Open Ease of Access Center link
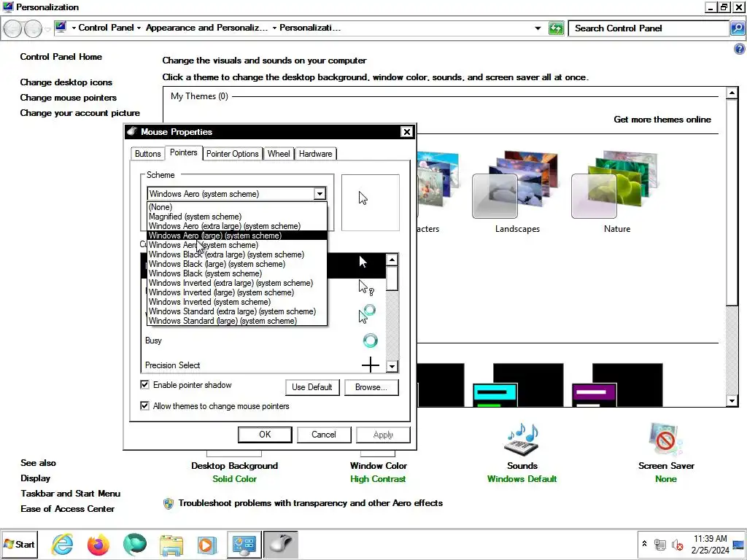747x560 pixels. (x=68, y=508)
